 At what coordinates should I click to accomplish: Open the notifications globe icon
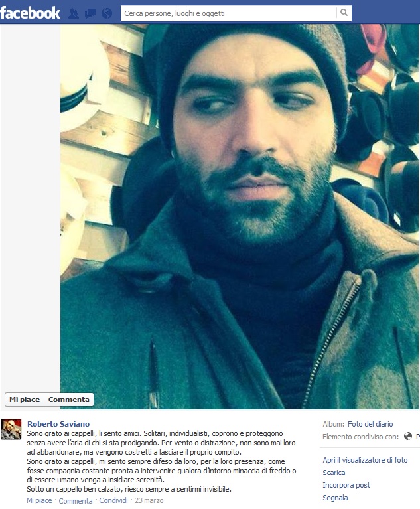[107, 13]
